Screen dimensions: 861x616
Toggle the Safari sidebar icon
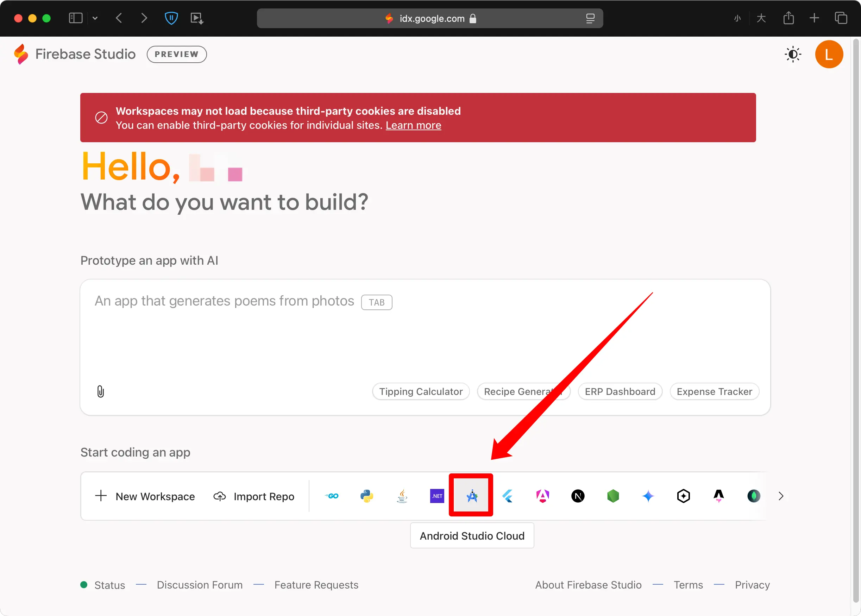(x=75, y=18)
